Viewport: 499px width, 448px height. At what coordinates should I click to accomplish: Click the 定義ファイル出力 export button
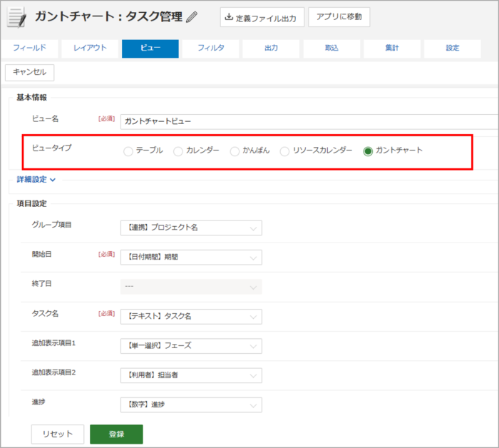262,17
